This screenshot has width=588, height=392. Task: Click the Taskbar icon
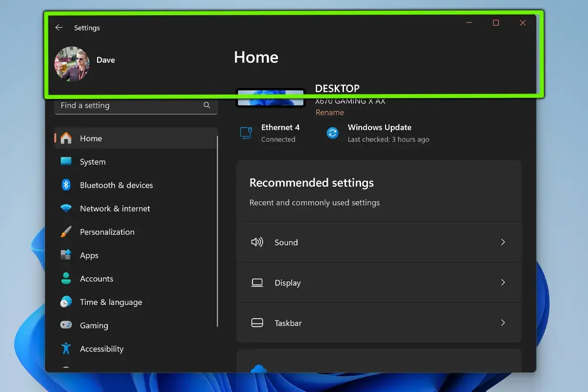(x=257, y=323)
